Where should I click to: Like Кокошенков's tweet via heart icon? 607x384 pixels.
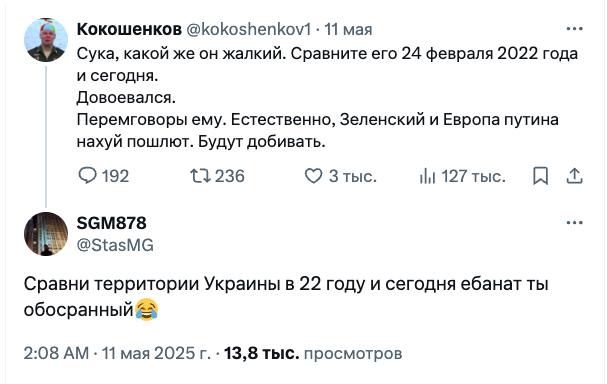pos(313,176)
